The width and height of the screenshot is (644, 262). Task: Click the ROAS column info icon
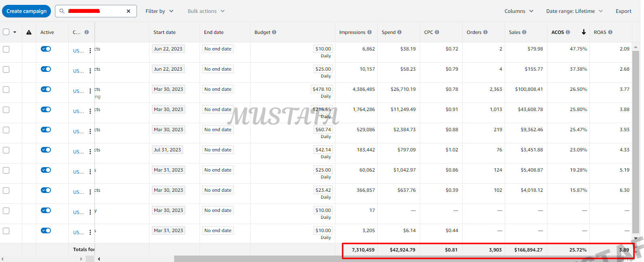pyautogui.click(x=610, y=32)
